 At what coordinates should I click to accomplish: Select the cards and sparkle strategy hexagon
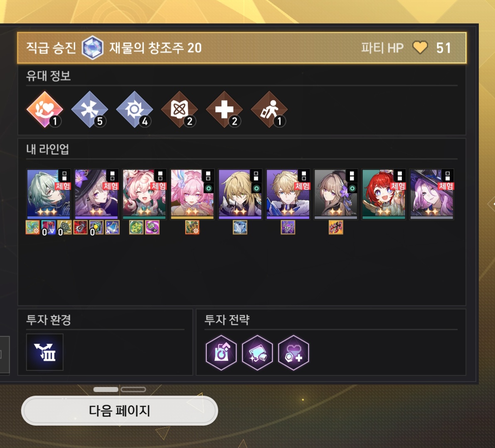257,353
